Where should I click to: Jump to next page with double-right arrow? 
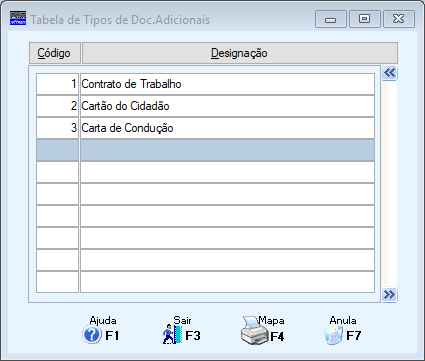[x=389, y=295]
